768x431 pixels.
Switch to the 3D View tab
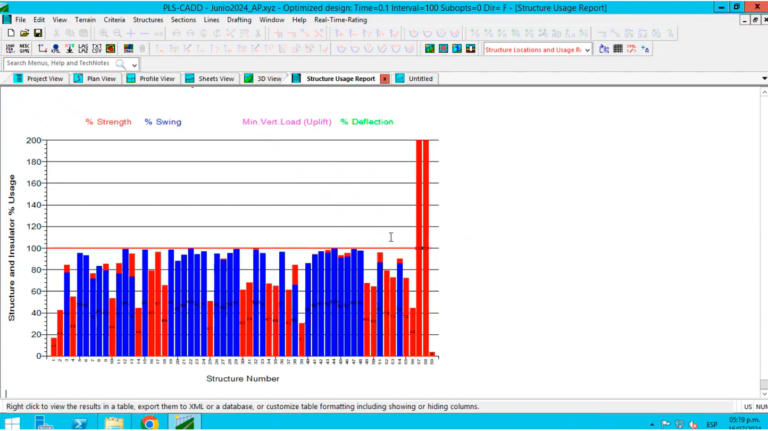pos(268,78)
